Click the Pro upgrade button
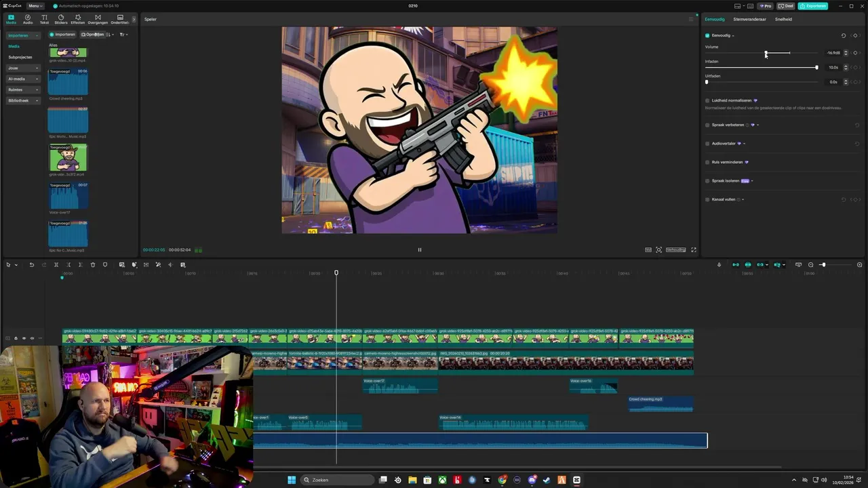The height and width of the screenshot is (488, 868). [766, 5]
